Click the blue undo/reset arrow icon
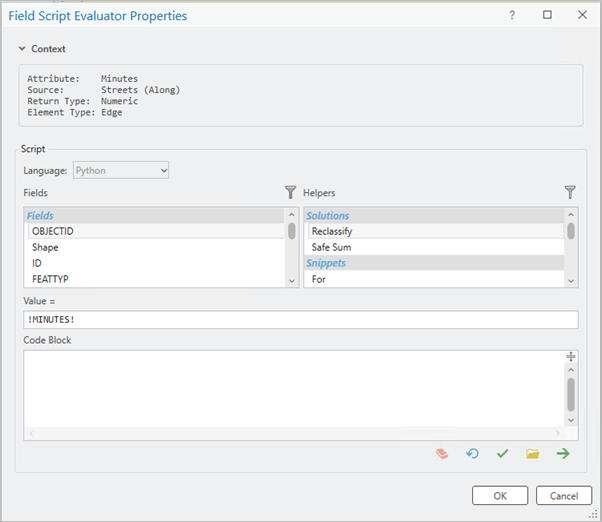The image size is (602, 522). coord(472,454)
